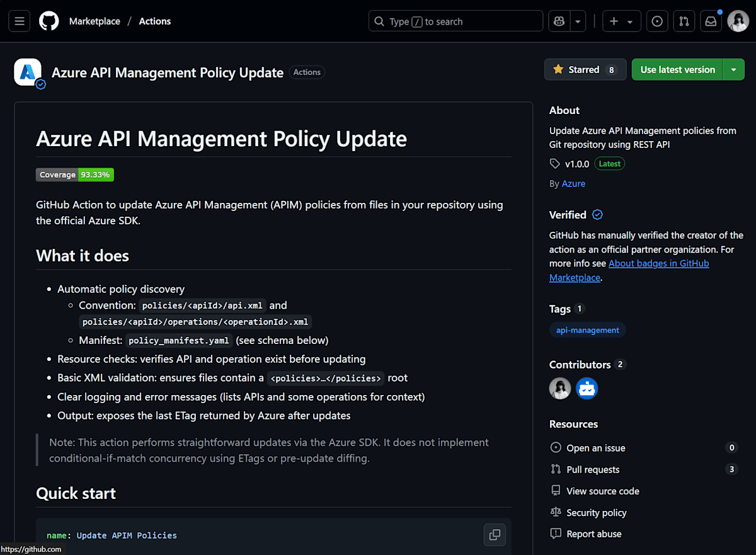View pull requests icon in header
The height and width of the screenshot is (555, 756).
click(x=684, y=21)
